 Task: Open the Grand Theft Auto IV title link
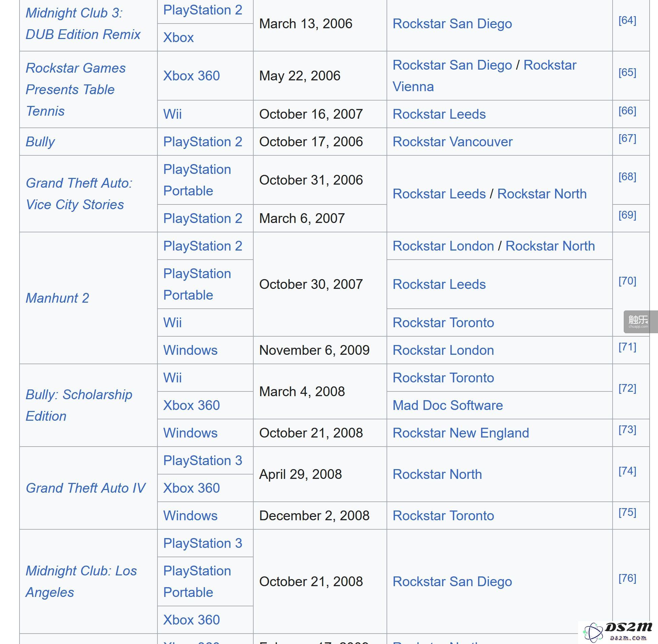tap(85, 488)
